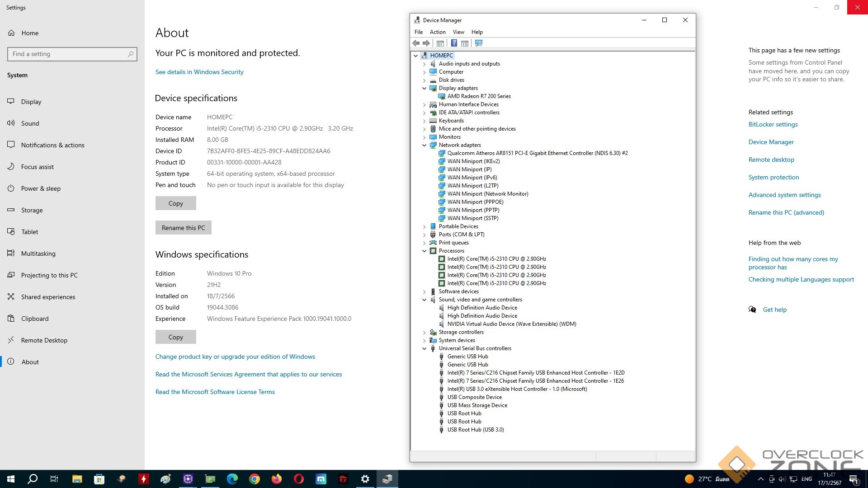Open Chrome from the taskbar
The image size is (868, 488).
pos(255,479)
